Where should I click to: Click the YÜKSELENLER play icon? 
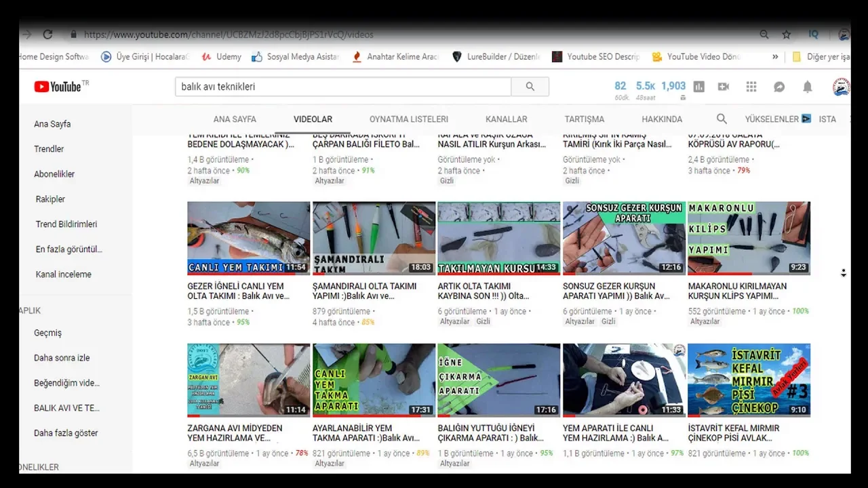coord(806,119)
